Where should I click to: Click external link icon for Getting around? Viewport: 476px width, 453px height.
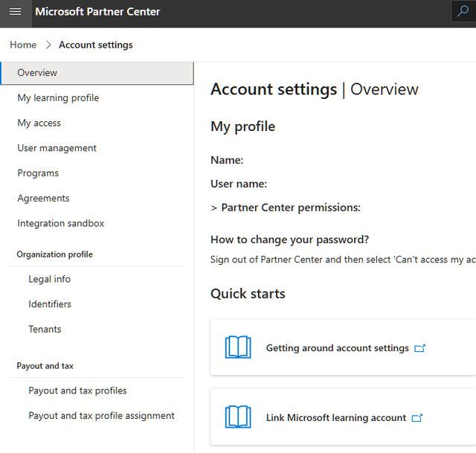pos(419,348)
